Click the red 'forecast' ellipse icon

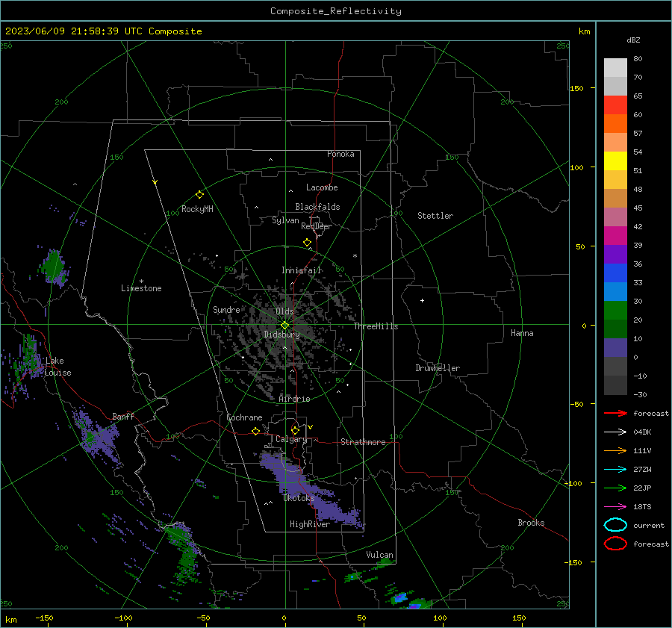click(x=615, y=544)
